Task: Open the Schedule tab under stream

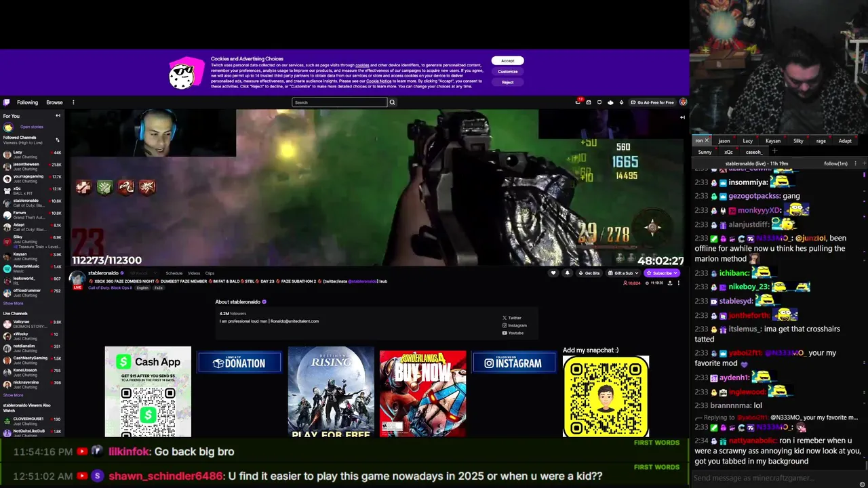Action: pos(174,273)
